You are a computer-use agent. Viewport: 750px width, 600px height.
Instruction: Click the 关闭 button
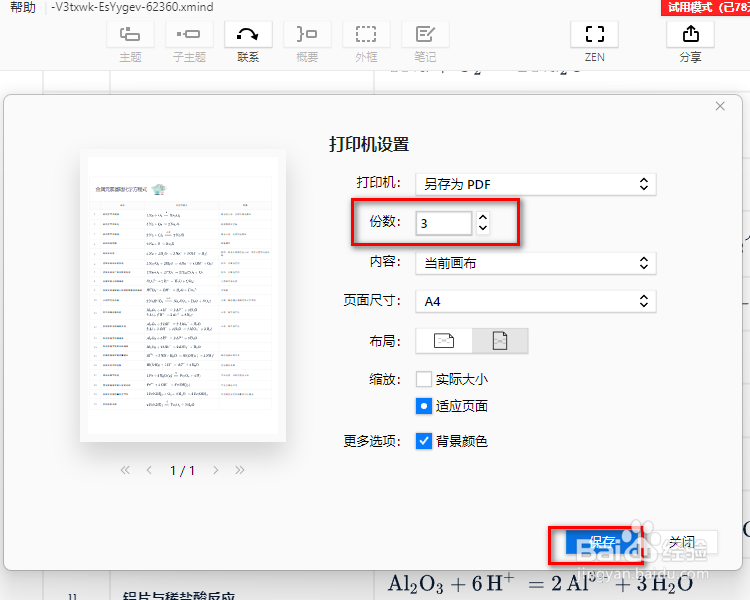pyautogui.click(x=682, y=542)
